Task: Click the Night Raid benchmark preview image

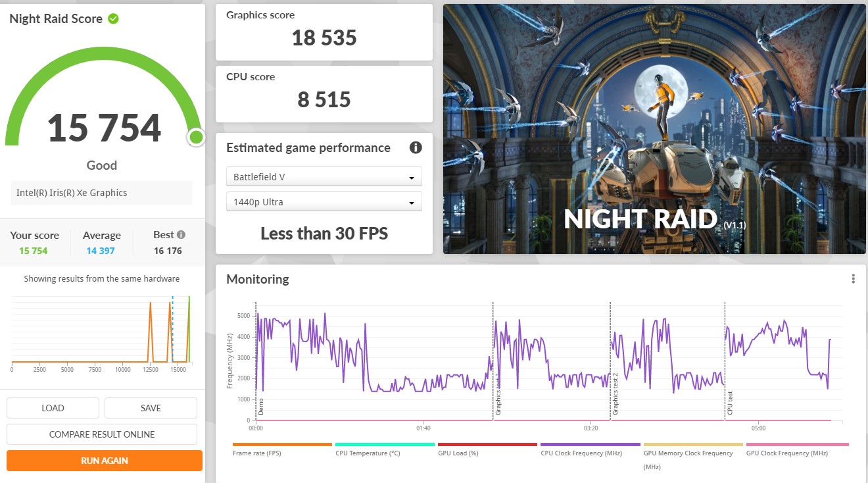Action: click(654, 129)
